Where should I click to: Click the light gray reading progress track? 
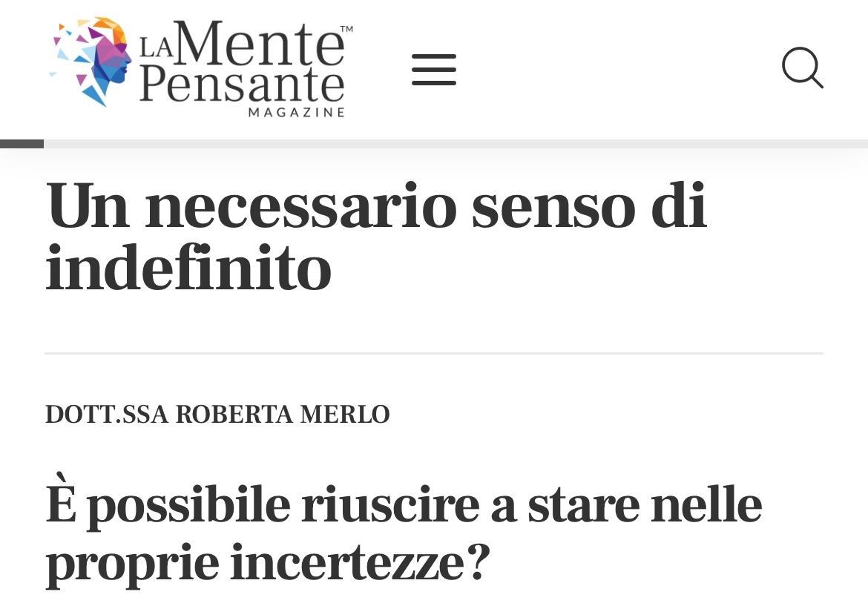[x=456, y=144]
